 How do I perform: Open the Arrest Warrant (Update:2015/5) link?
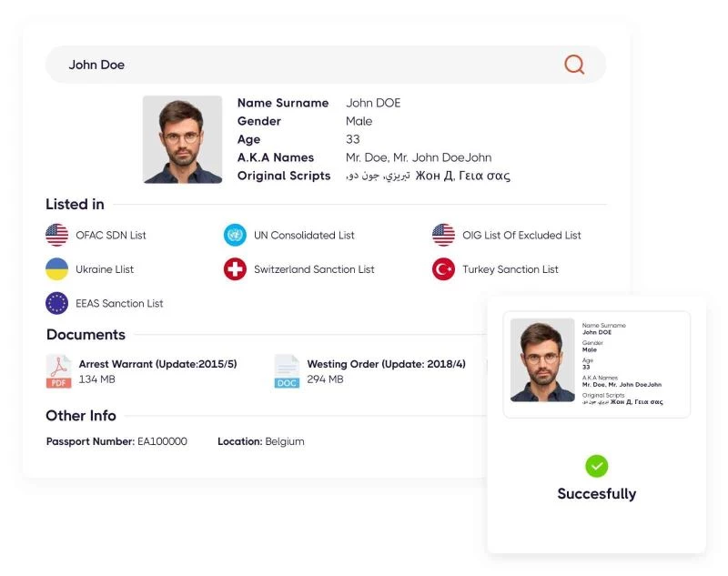(x=157, y=364)
